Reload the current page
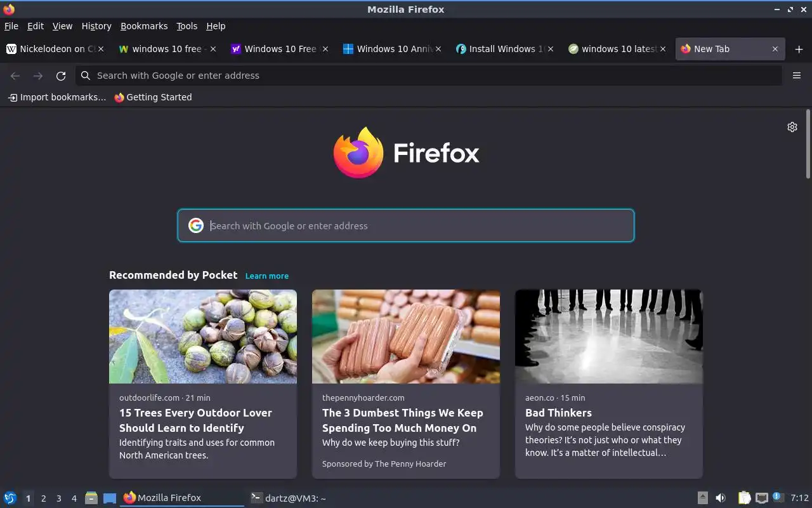Image resolution: width=812 pixels, height=508 pixels. pos(61,76)
